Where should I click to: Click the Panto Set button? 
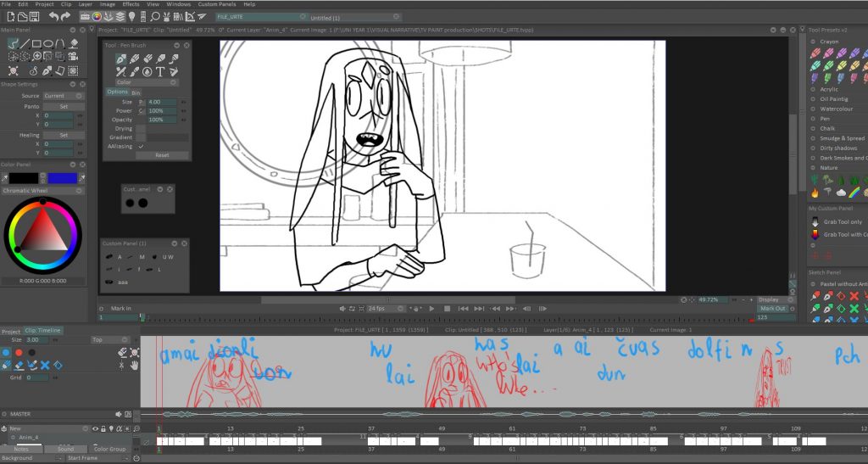coord(64,106)
